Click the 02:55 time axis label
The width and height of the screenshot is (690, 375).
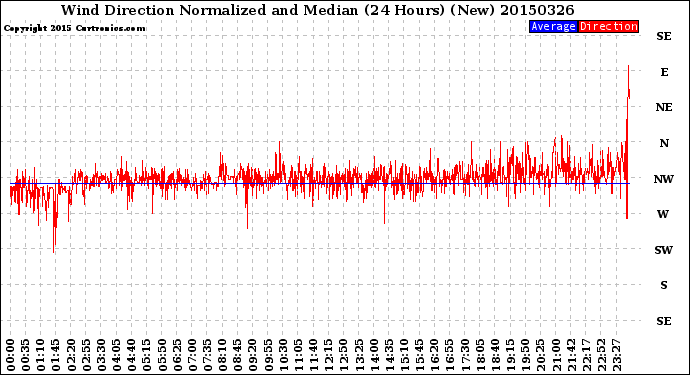point(86,355)
